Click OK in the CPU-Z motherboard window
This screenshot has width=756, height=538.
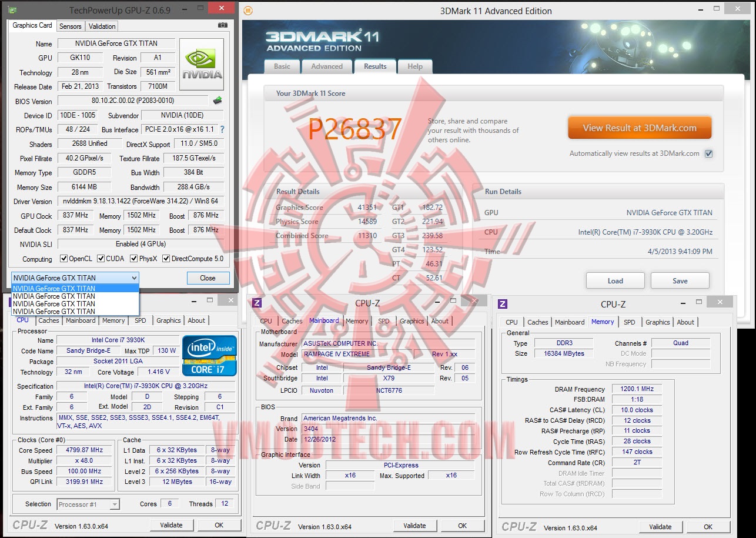click(x=463, y=526)
